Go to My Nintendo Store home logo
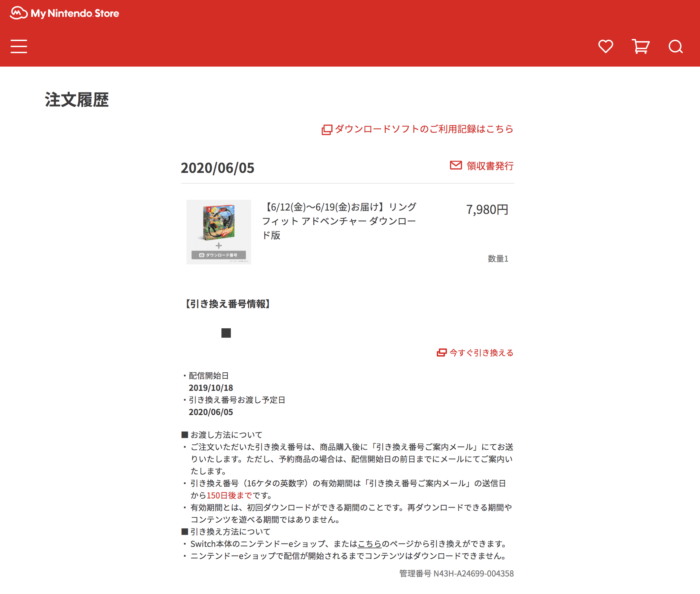Viewport: 700px width, 594px height. [x=64, y=13]
